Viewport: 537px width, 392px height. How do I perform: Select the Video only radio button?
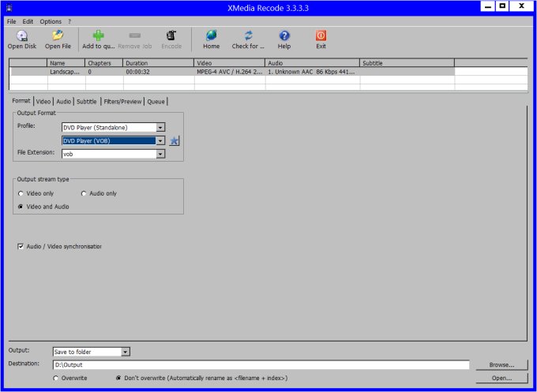click(x=21, y=193)
